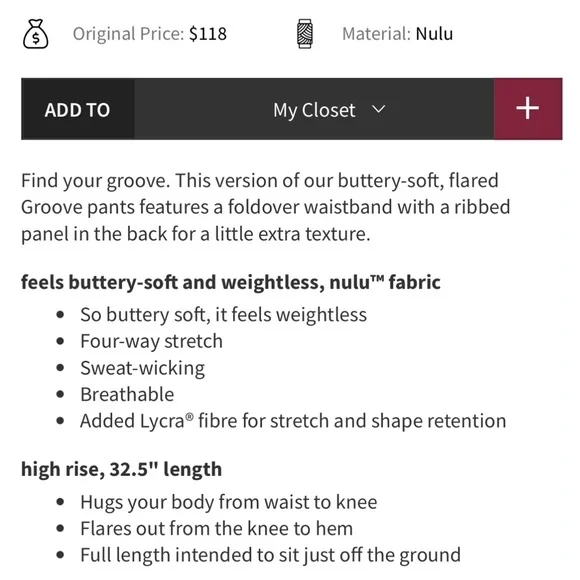Click the Breathable bullet item

click(127, 394)
